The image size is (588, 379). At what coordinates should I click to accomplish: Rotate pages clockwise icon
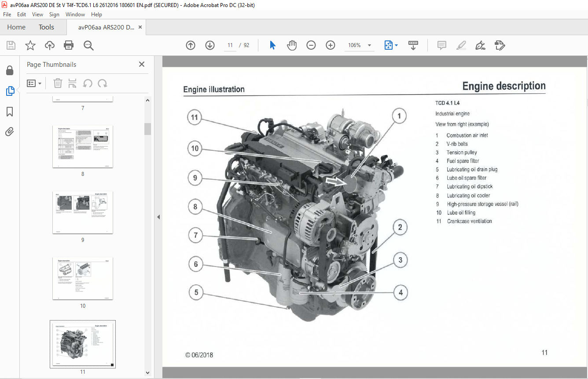(x=103, y=83)
